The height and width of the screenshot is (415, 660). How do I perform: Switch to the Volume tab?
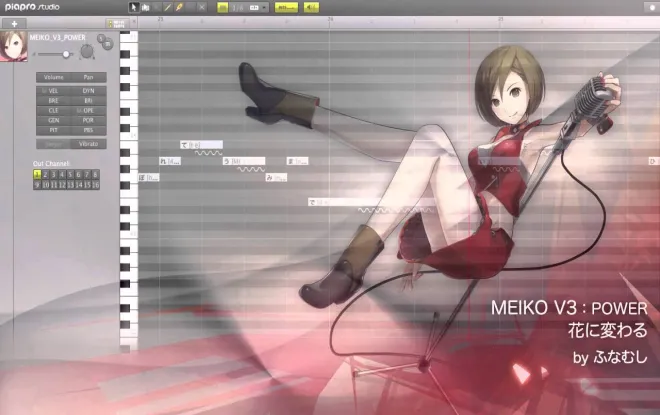click(54, 77)
